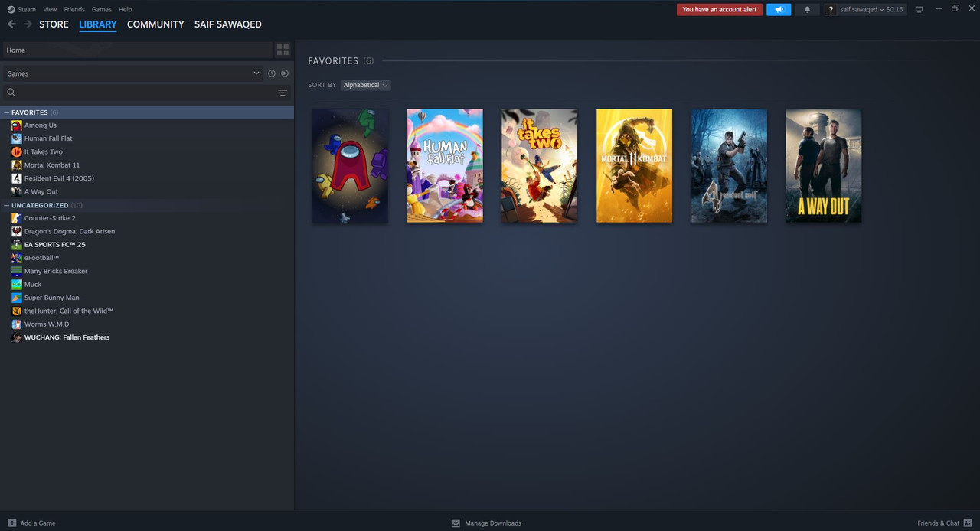Click the Resident Evil 4 list icon
980x531 pixels.
[17, 178]
